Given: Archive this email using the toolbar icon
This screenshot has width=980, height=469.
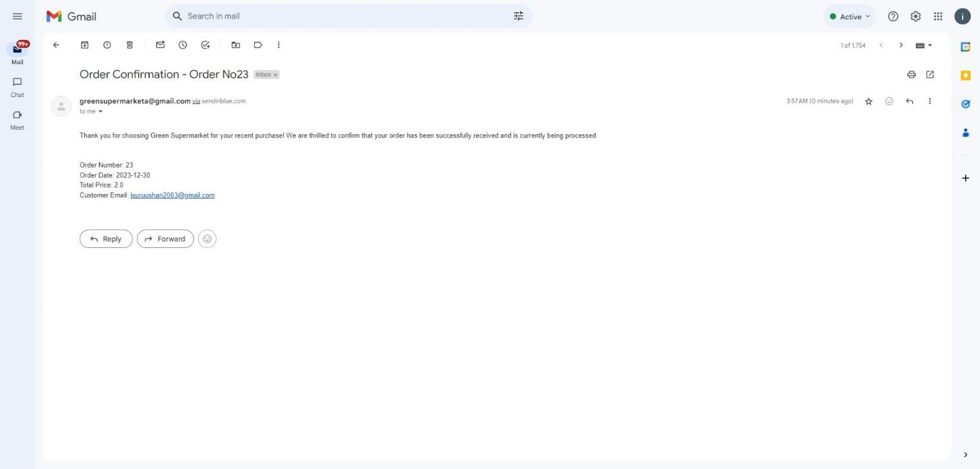Looking at the screenshot, I should click(x=84, y=45).
